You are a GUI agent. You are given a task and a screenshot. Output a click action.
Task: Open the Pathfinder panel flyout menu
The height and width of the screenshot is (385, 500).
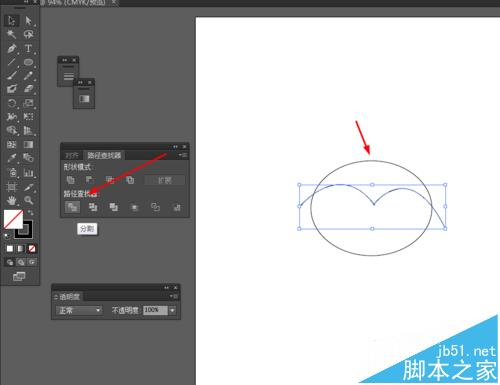pyautogui.click(x=183, y=155)
